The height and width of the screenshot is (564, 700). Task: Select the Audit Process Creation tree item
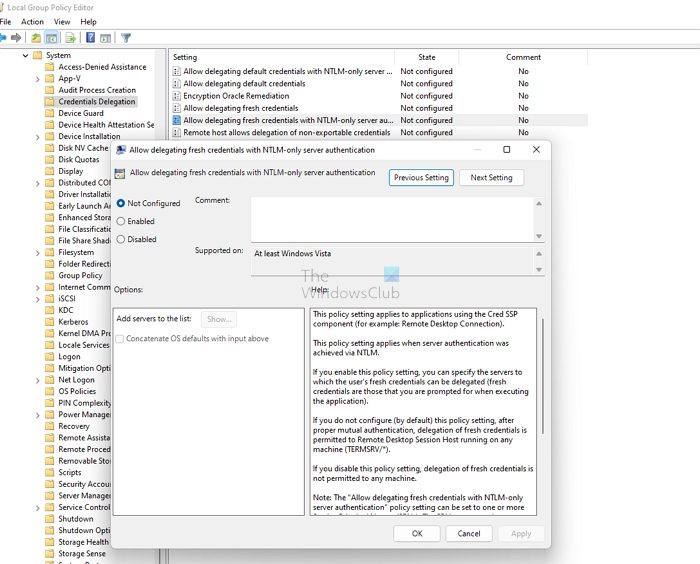coord(97,90)
